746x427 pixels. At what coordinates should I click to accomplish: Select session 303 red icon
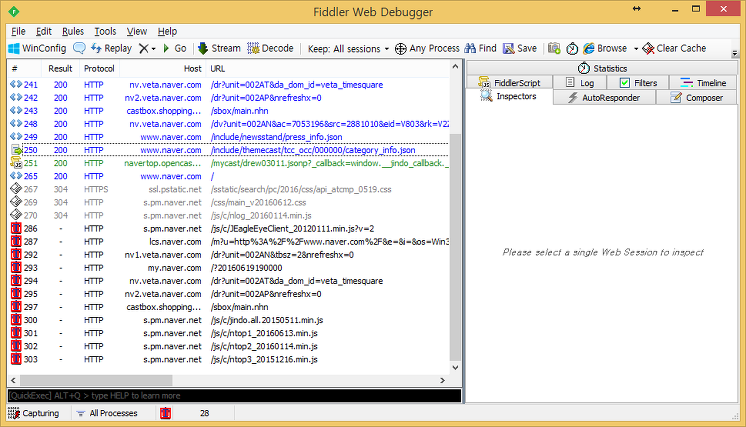click(x=16, y=359)
